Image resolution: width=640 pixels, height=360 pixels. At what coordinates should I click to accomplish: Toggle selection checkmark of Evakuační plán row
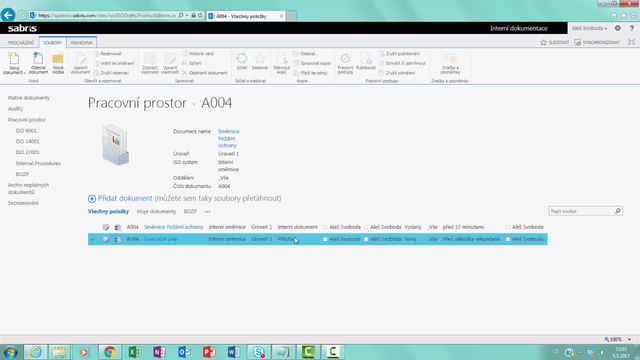click(93, 239)
